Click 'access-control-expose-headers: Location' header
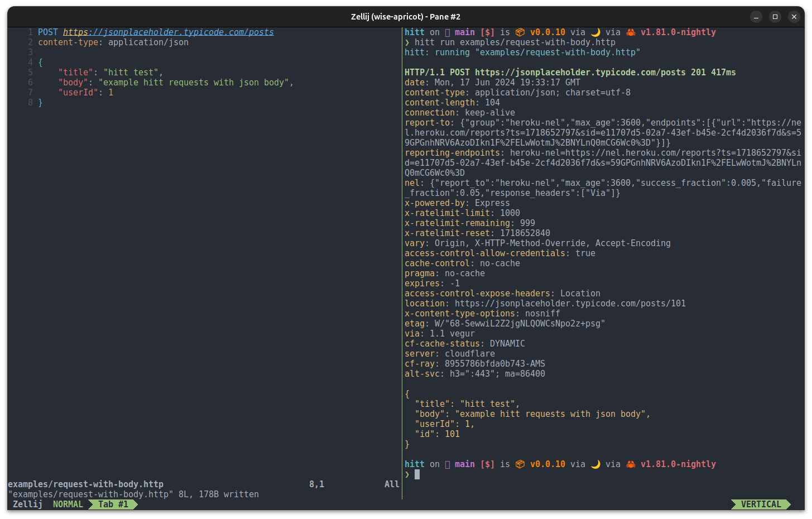Viewport: 812px width, 519px height. click(502, 294)
